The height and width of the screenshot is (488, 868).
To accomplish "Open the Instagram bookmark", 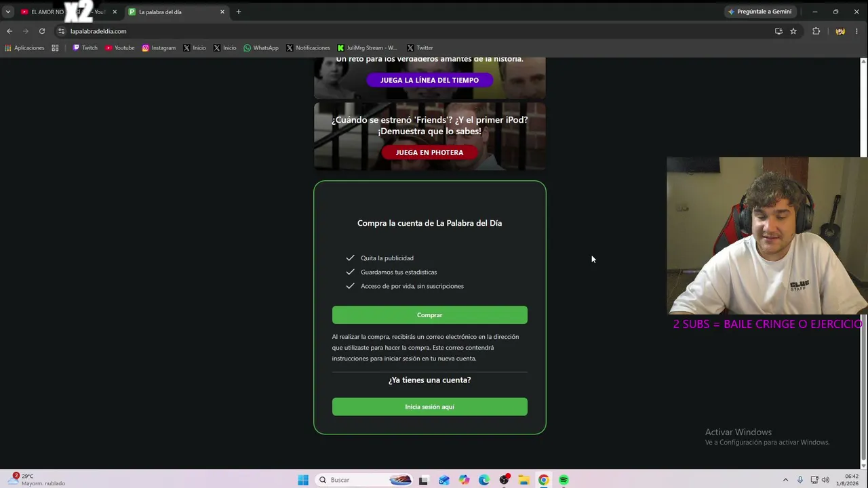I will pyautogui.click(x=159, y=48).
